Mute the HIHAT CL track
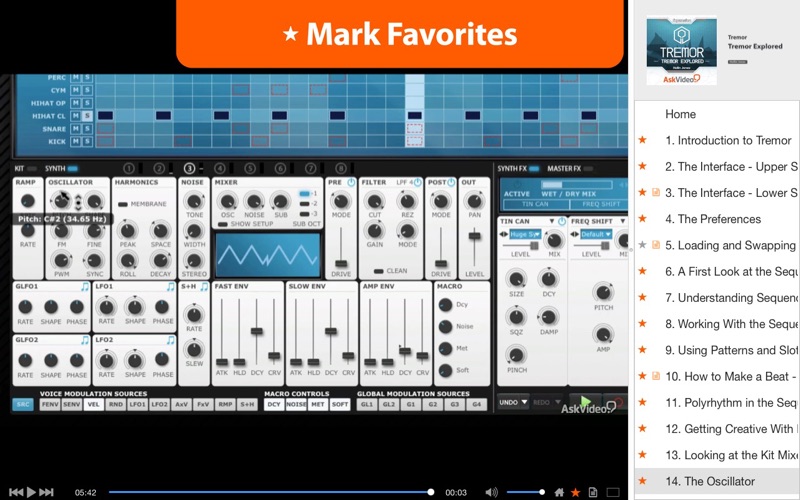This screenshot has width=800, height=500. point(76,116)
